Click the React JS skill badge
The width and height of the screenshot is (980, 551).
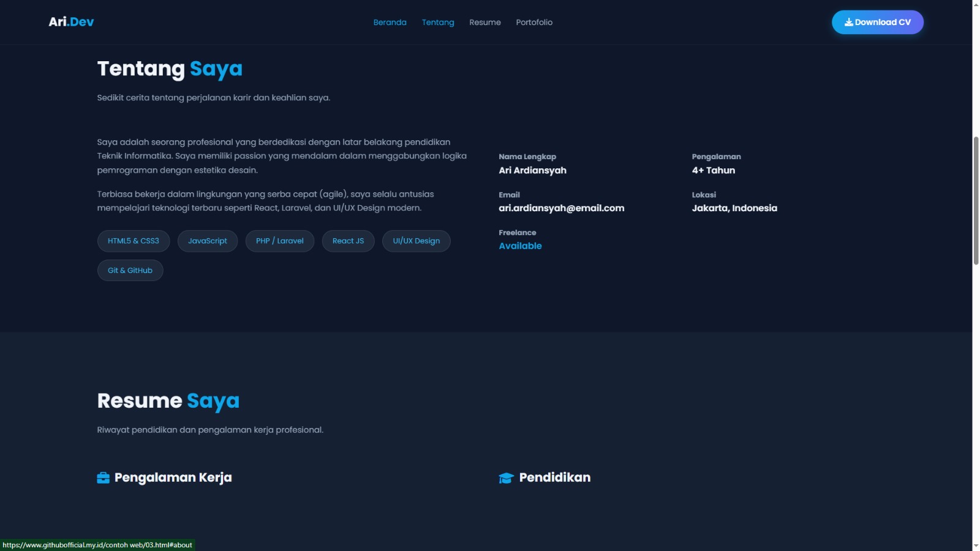click(348, 241)
